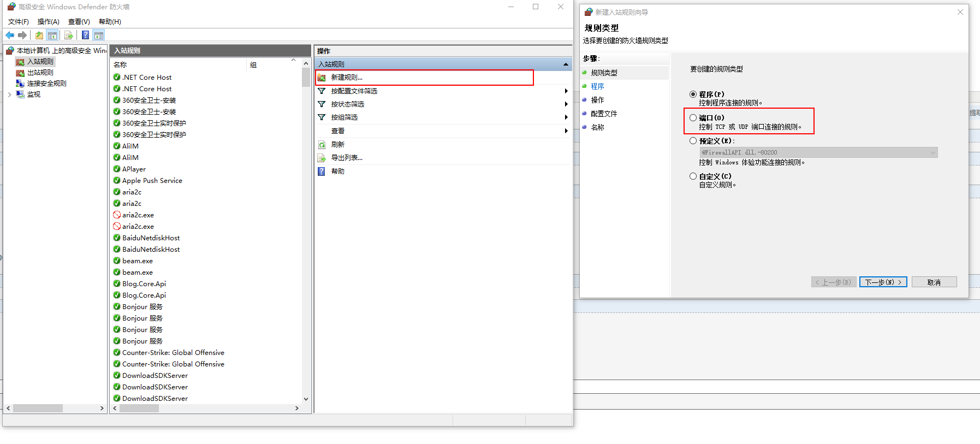Screen dimensions: 980x444
Task: Expand the 按组筛选 submenu arrow
Action: pyautogui.click(x=566, y=117)
